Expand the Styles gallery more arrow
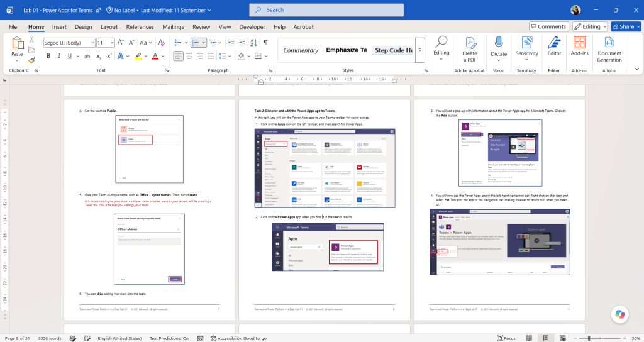Viewport: 644px width, 342px height. pos(419,50)
